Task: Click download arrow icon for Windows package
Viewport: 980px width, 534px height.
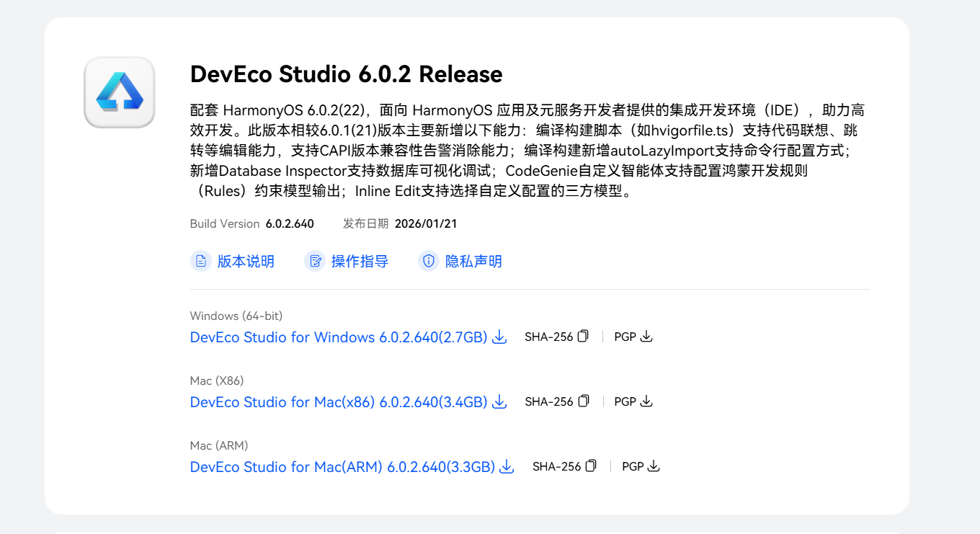Action: (x=499, y=337)
